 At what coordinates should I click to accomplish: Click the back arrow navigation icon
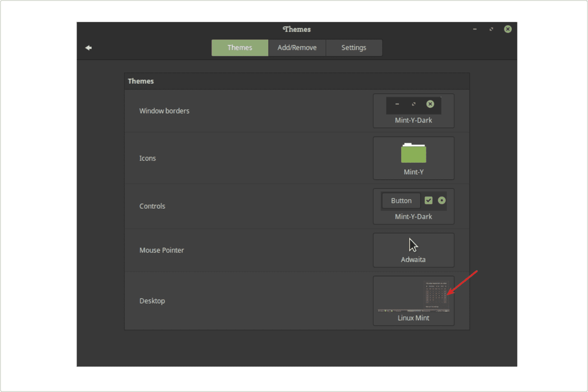[88, 47]
